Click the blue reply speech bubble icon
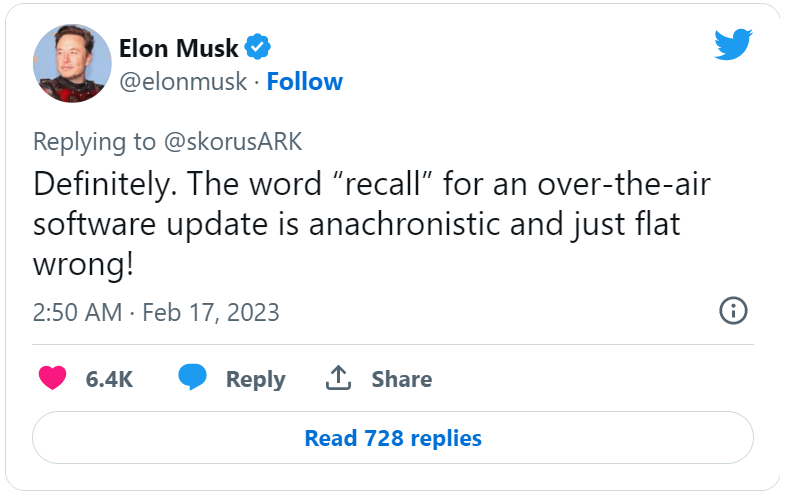The image size is (788, 502). tap(192, 377)
